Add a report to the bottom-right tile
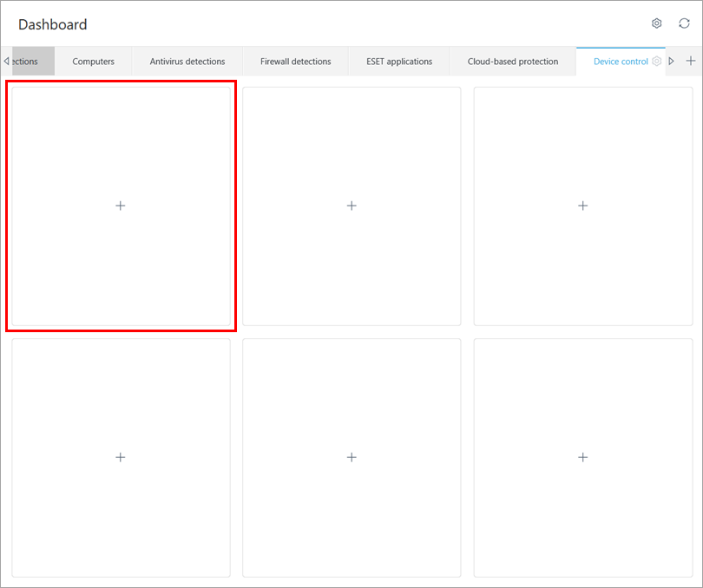 click(x=582, y=457)
